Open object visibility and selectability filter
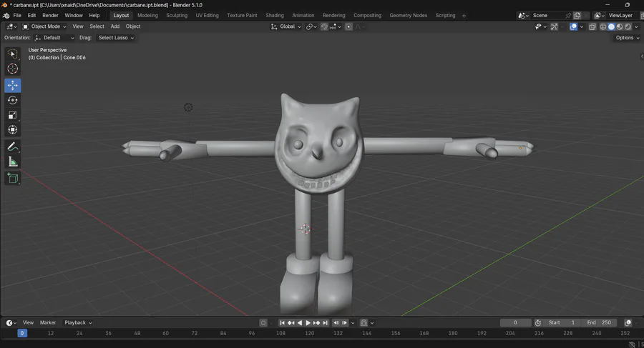The height and width of the screenshot is (348, 644). pos(540,26)
